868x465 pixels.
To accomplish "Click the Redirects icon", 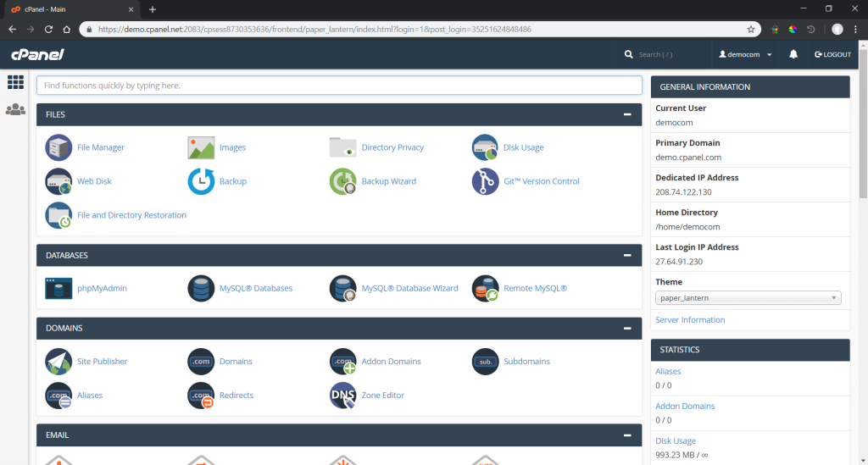I will click(x=201, y=396).
